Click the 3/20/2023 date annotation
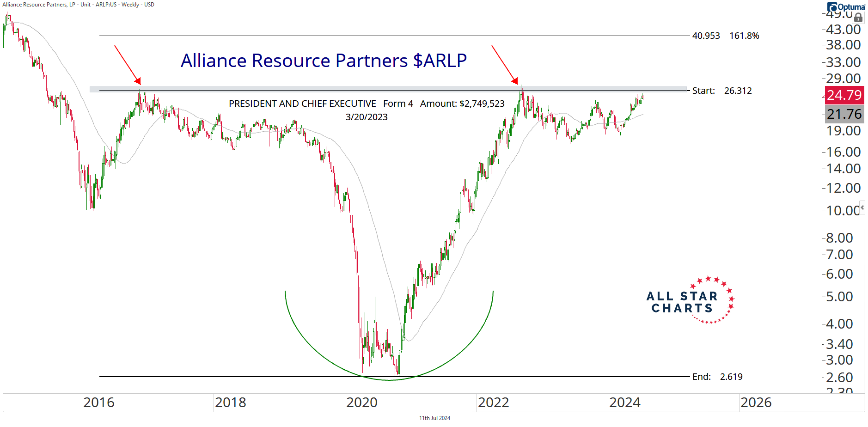Viewport: 868px width, 427px height. (367, 117)
